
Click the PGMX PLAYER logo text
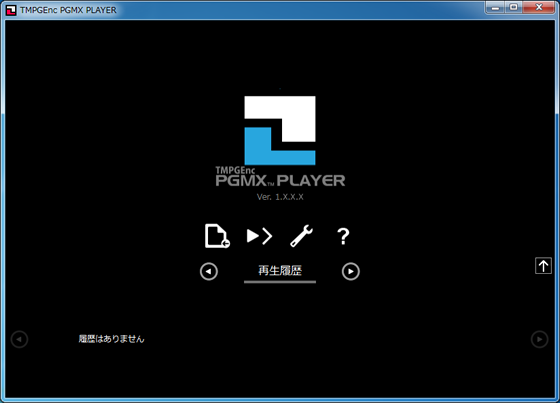coord(280,177)
